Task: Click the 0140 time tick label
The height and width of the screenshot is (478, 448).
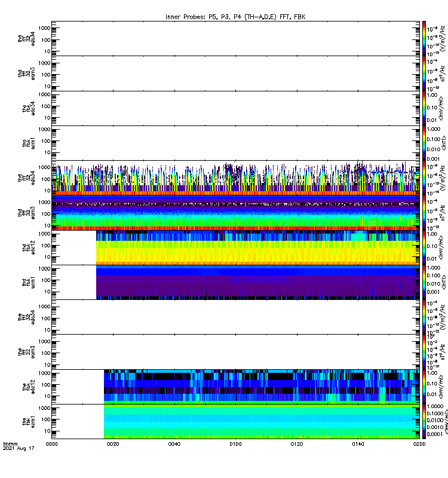Action: tap(358, 444)
